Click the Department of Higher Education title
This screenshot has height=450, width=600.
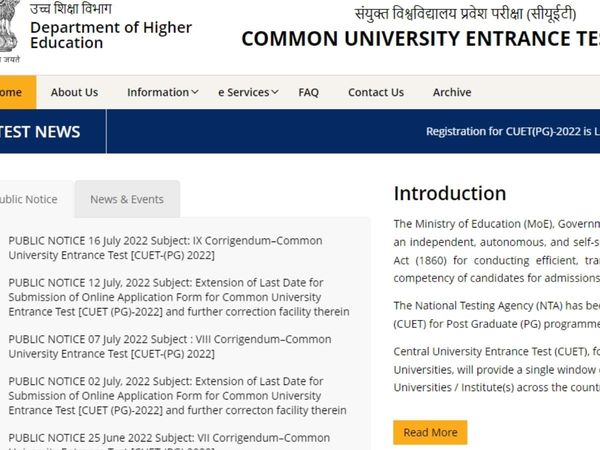click(111, 35)
